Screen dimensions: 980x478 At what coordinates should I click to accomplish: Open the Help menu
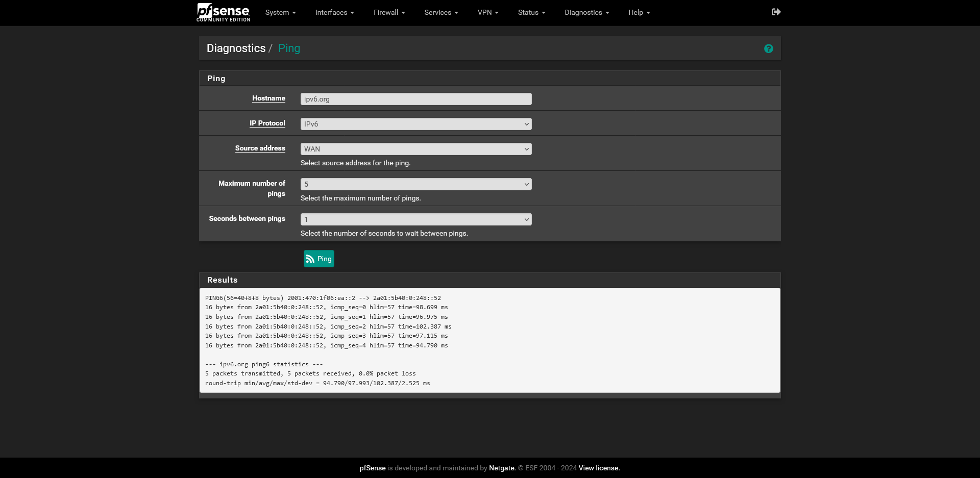pyautogui.click(x=639, y=12)
